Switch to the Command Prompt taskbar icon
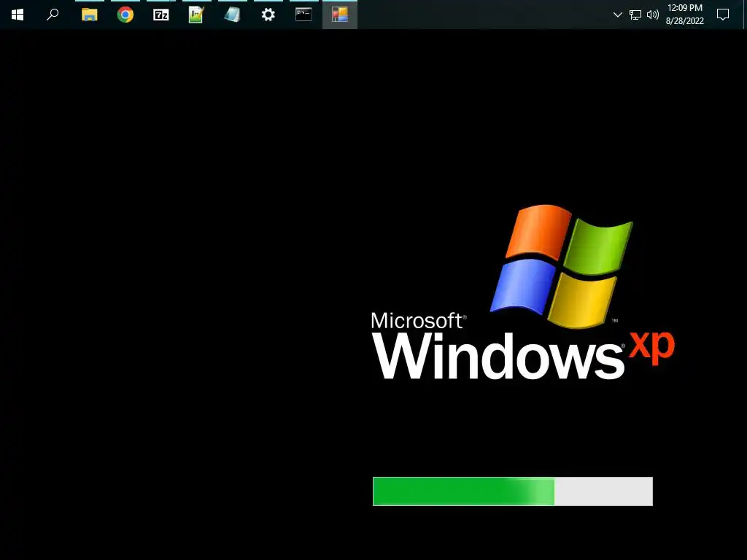This screenshot has width=747, height=560. click(x=304, y=15)
